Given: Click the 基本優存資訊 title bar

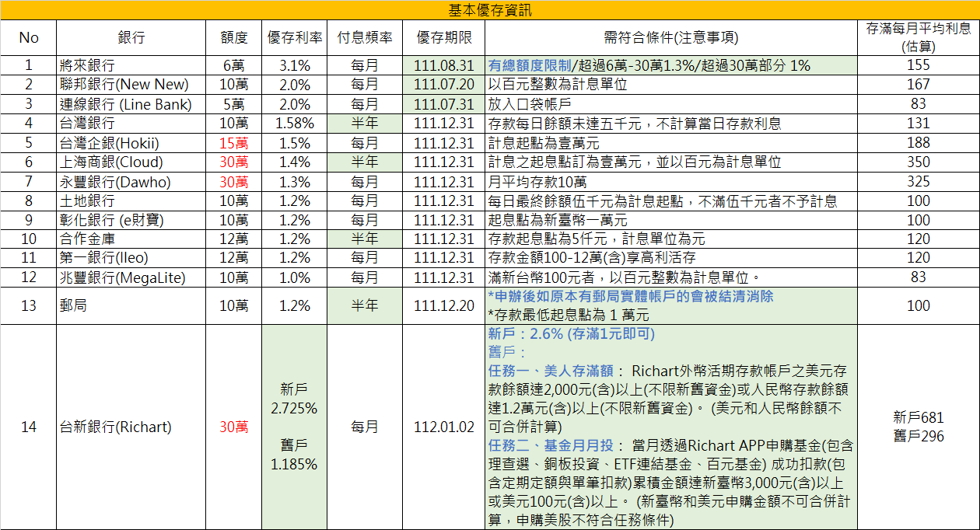Looking at the screenshot, I should click(490, 10).
